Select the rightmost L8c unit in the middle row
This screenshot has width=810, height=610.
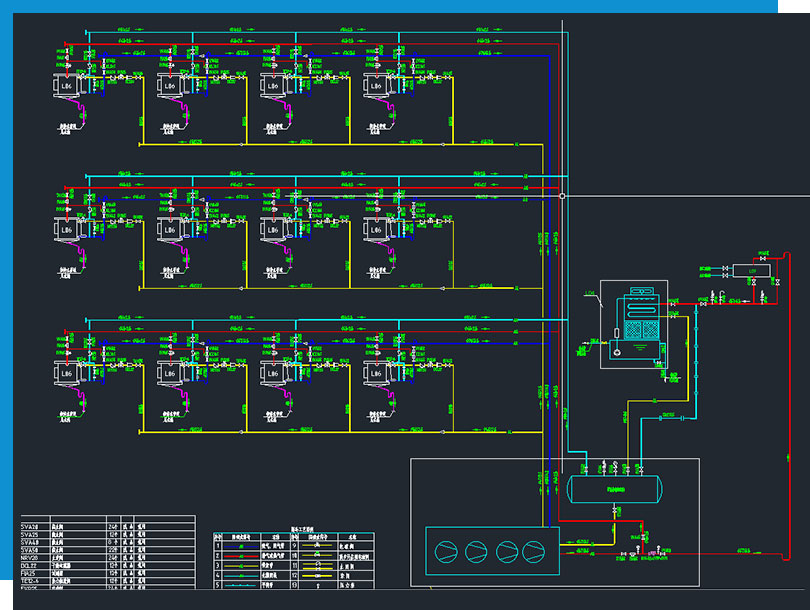point(378,228)
